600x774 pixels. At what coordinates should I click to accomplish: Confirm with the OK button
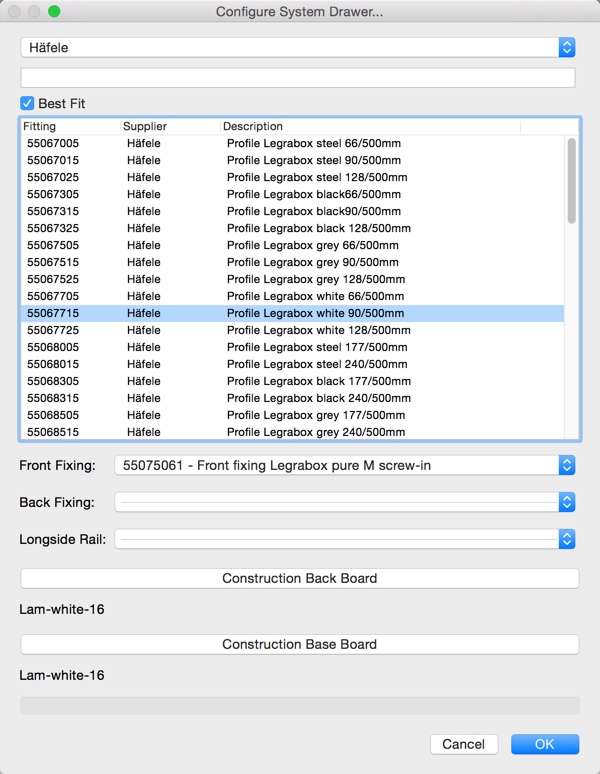pyautogui.click(x=545, y=744)
